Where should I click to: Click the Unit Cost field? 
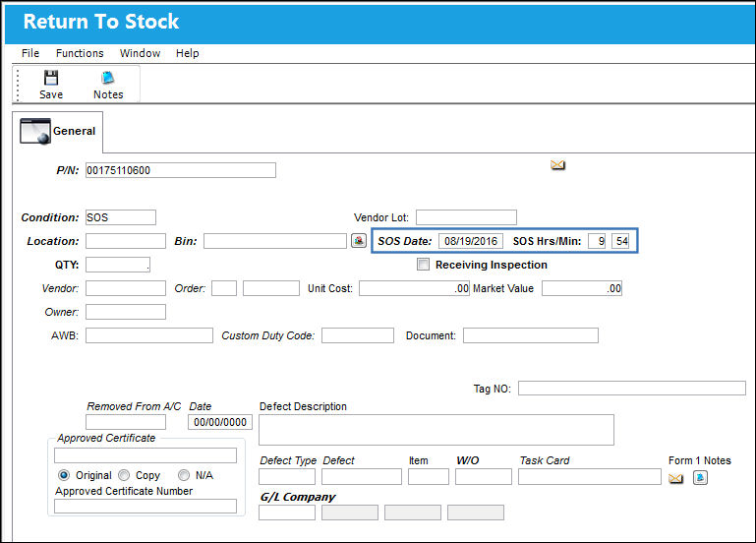(x=414, y=288)
